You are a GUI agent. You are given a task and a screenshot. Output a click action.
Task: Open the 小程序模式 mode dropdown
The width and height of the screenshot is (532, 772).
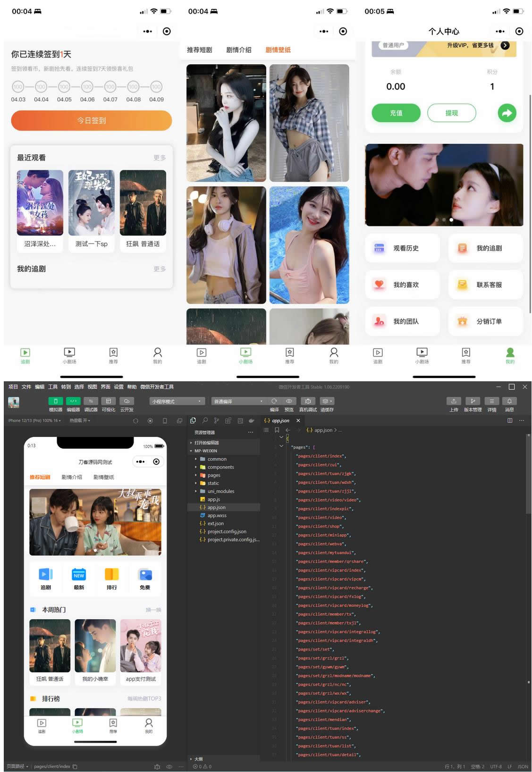coord(177,402)
